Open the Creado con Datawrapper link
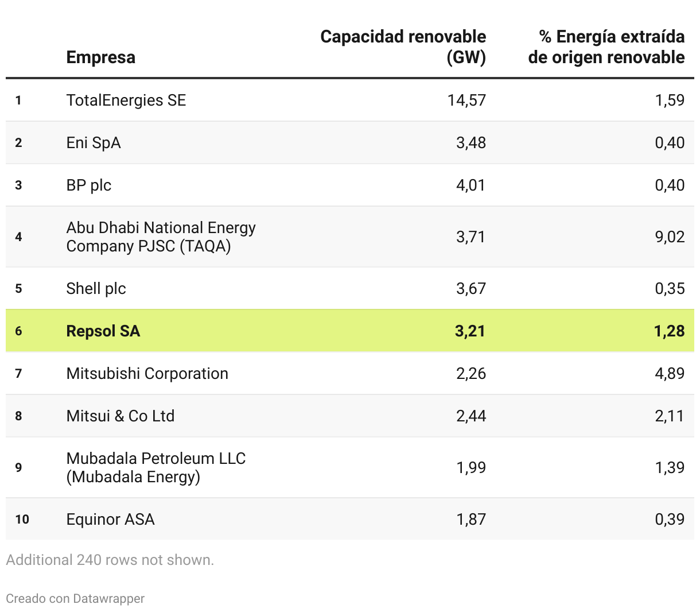Viewport: 700px width, 612px height. click(75, 599)
